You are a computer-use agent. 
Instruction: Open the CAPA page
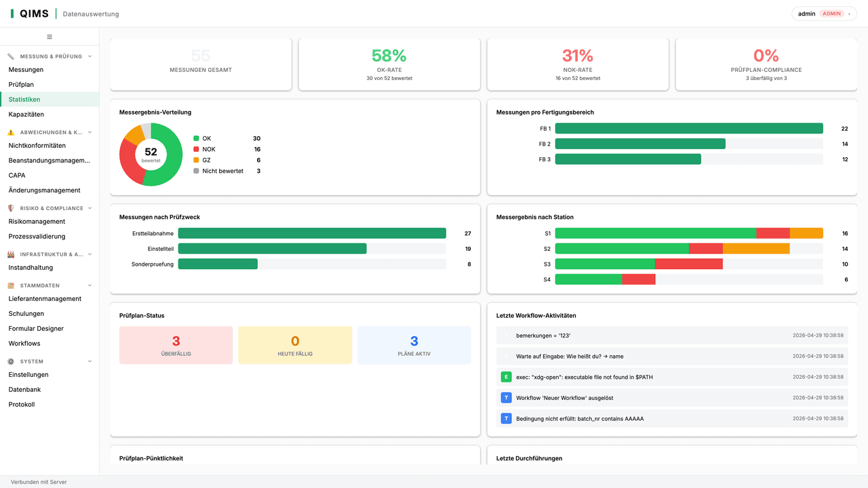[x=50, y=176]
